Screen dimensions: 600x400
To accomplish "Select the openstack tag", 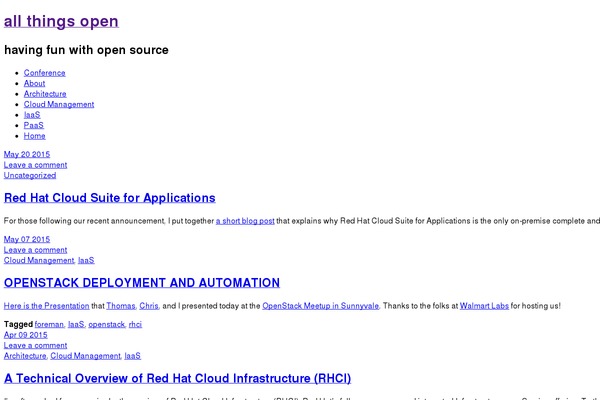I will (x=106, y=324).
